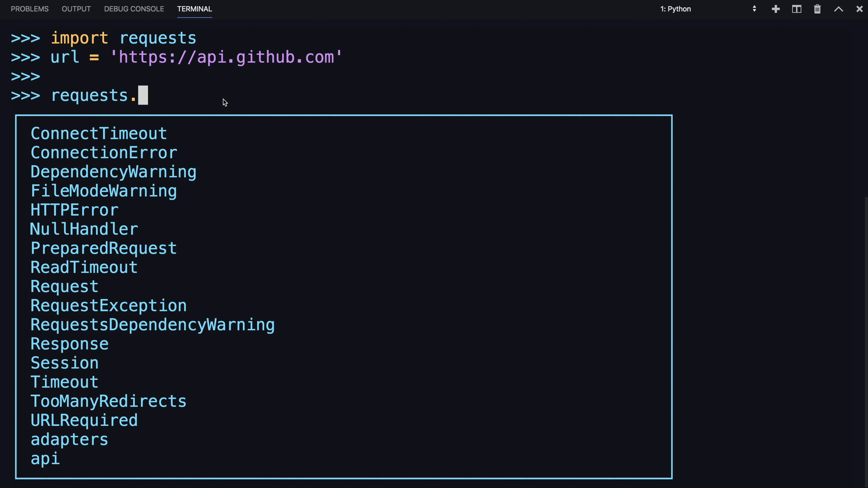Select the Terminal tab
The height and width of the screenshot is (488, 868).
[194, 9]
